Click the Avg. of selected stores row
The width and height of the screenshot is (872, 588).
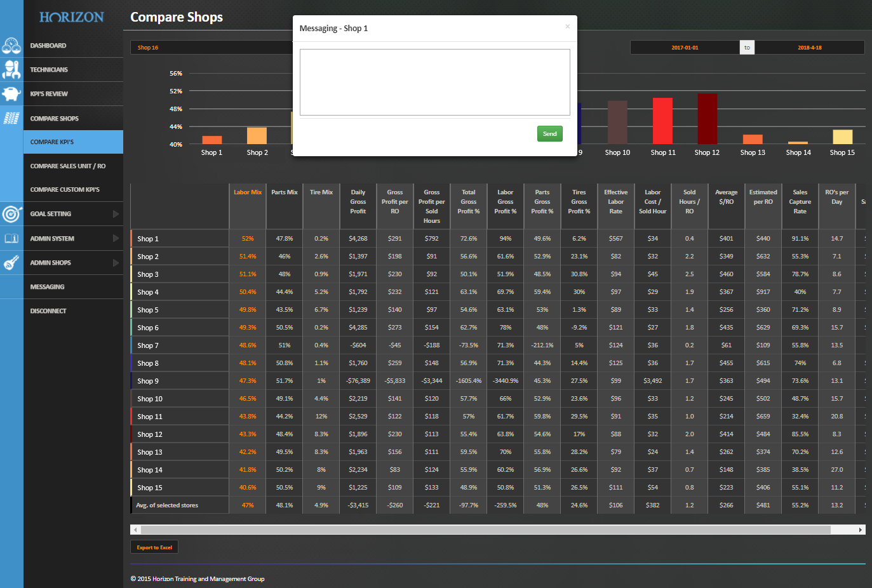(x=167, y=505)
